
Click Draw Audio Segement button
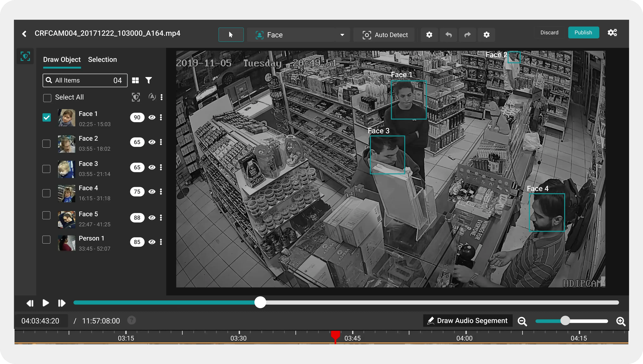tap(467, 320)
